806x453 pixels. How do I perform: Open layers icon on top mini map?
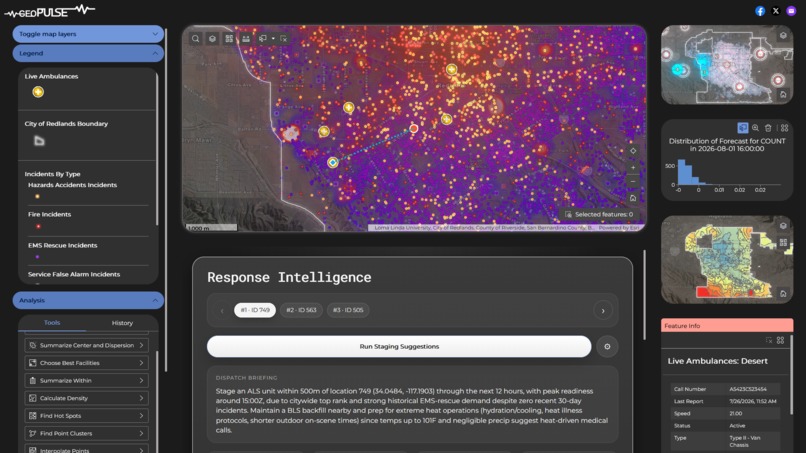tap(783, 35)
